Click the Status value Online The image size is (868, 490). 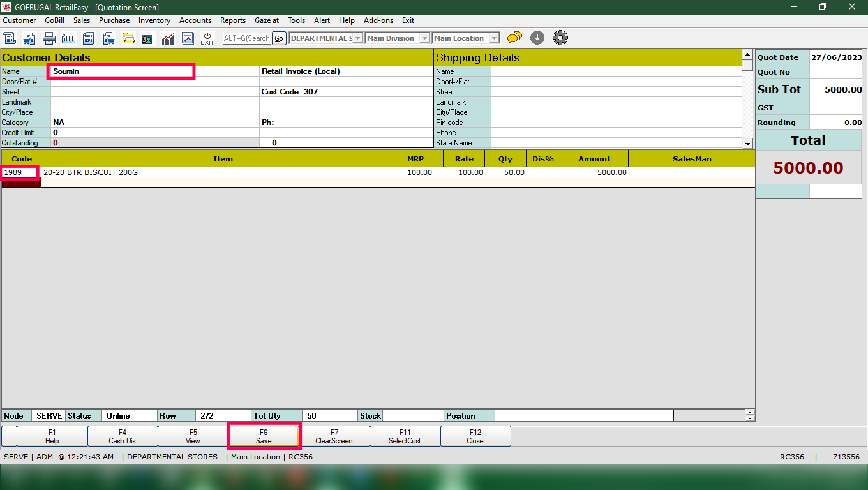(130, 416)
